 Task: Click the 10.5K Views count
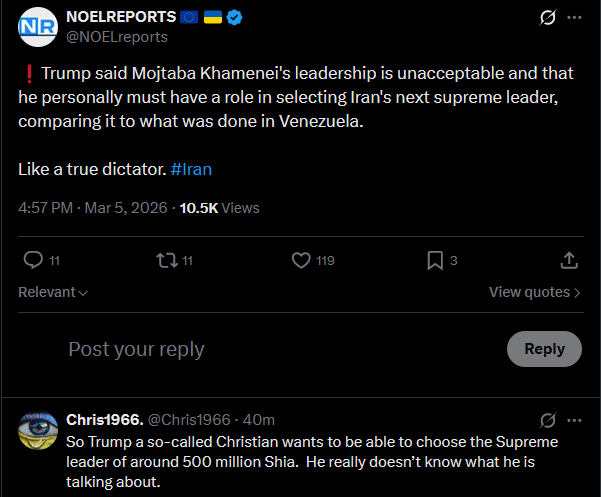pyautogui.click(x=219, y=208)
